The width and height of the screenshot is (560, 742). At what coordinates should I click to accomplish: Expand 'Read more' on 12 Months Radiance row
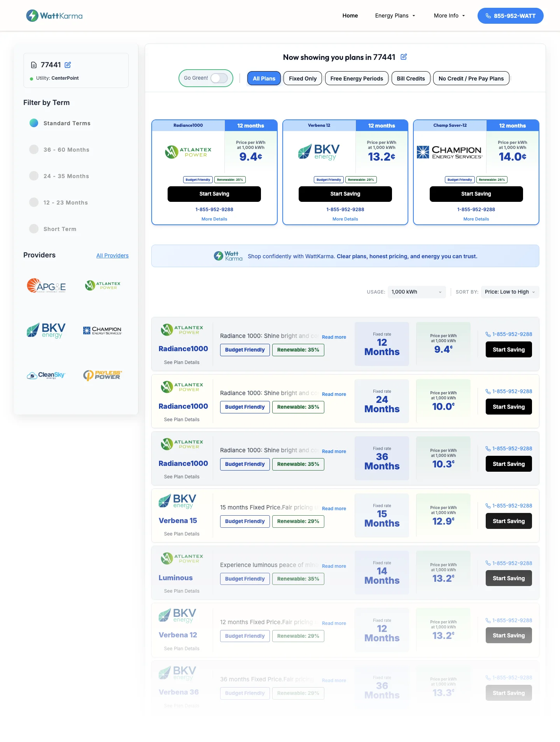point(334,337)
